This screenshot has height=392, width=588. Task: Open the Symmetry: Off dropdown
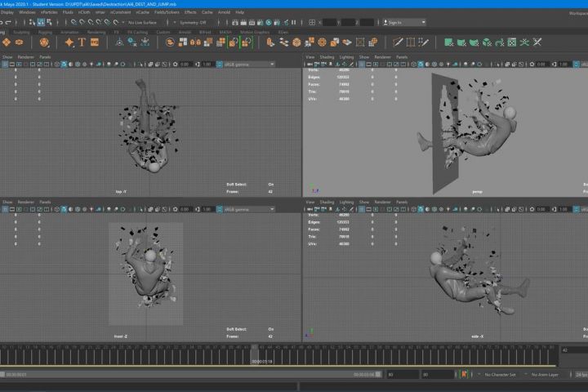(x=193, y=22)
